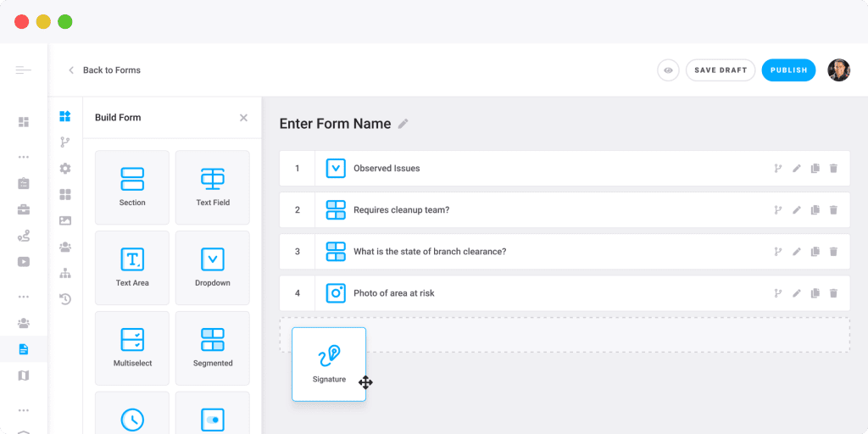Viewport: 868px width, 434px height.
Task: Open the briefcase icon in sidebar
Action: point(23,209)
